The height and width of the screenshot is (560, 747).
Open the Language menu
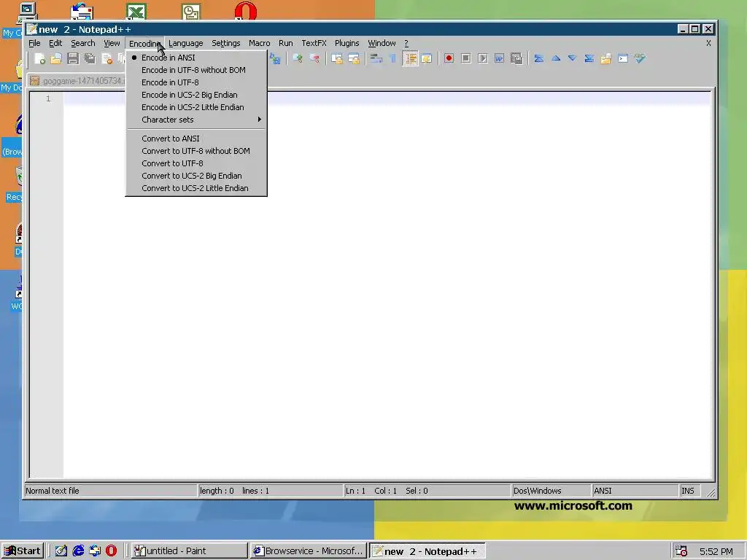point(186,43)
